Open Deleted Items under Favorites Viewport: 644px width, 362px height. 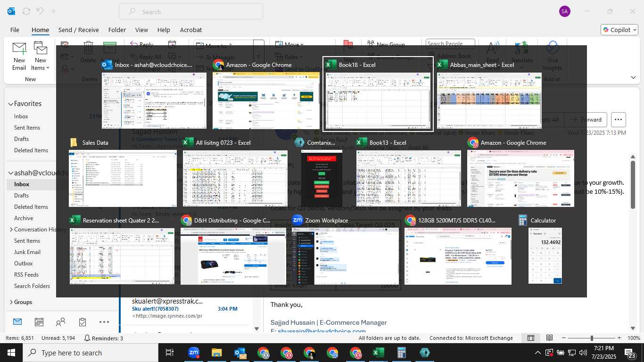[x=31, y=150]
